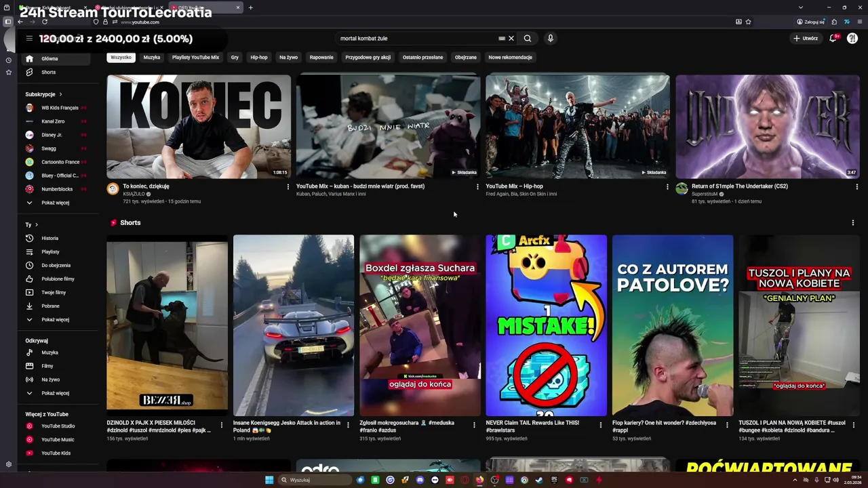Select the Na żywo filter chip
Viewport: 868px width, 488px height.
click(x=289, y=58)
